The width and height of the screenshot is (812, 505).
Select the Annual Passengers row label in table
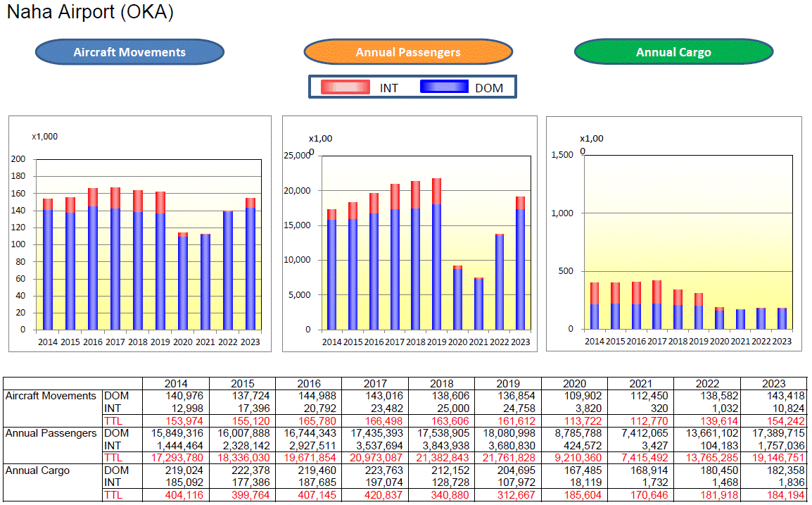(x=51, y=433)
